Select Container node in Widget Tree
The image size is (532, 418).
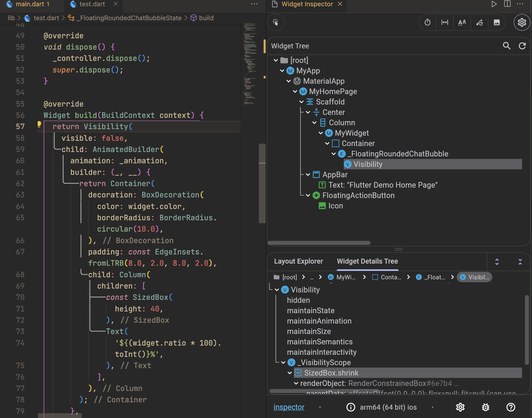coord(353,143)
